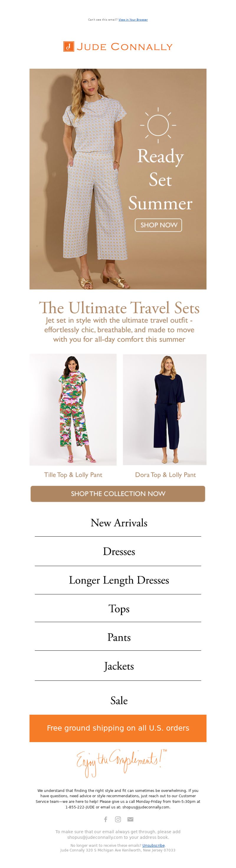Select the Tille Top & Lolly Pant photo
Viewport: 236px width, 868px height.
[x=73, y=410]
